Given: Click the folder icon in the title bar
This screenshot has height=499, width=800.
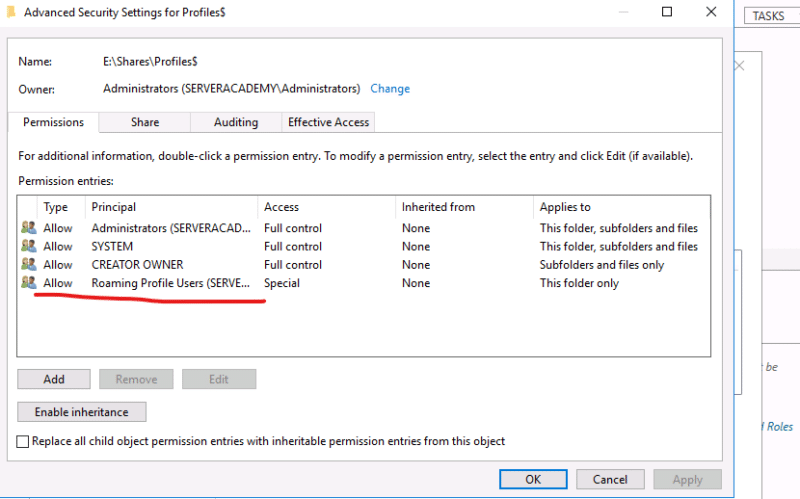Looking at the screenshot, I should [12, 13].
